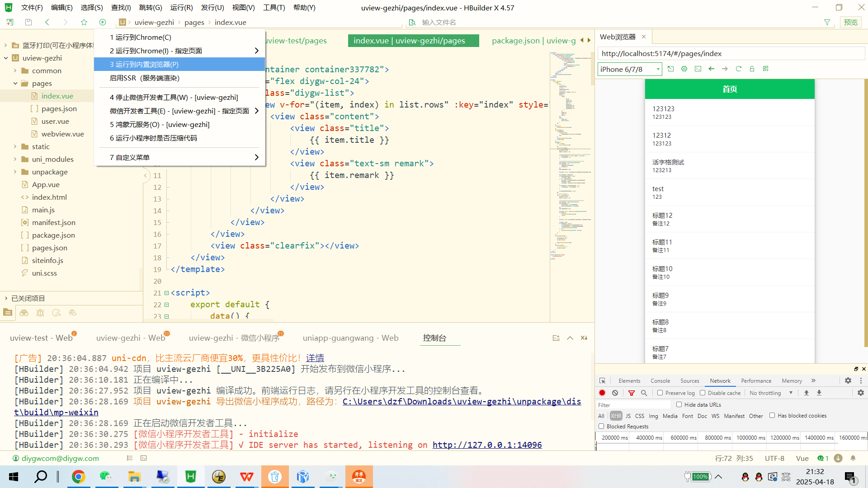The width and height of the screenshot is (868, 488).
Task: Click the browser refresh icon
Action: pyautogui.click(x=738, y=69)
